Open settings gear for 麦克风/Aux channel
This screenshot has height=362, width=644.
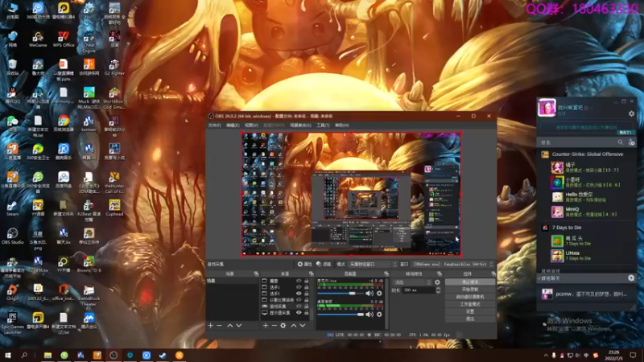click(379, 294)
